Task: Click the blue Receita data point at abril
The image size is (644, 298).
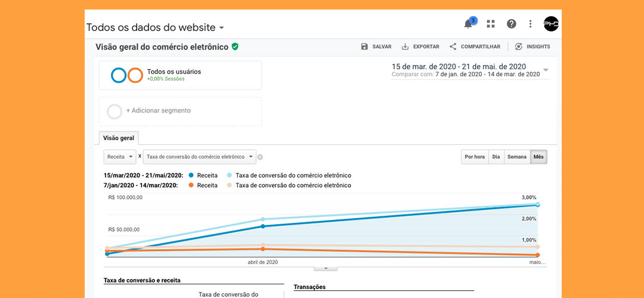Action: coord(263,226)
